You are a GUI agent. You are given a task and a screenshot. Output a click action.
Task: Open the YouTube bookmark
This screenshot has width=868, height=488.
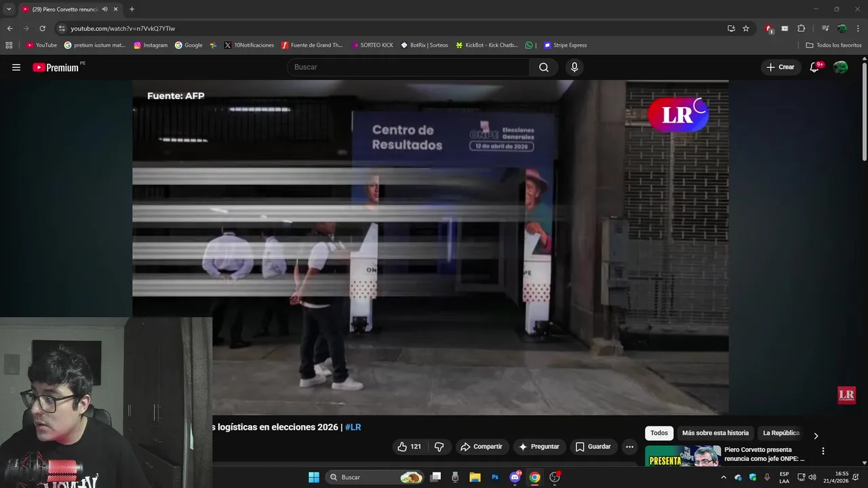[41, 45]
